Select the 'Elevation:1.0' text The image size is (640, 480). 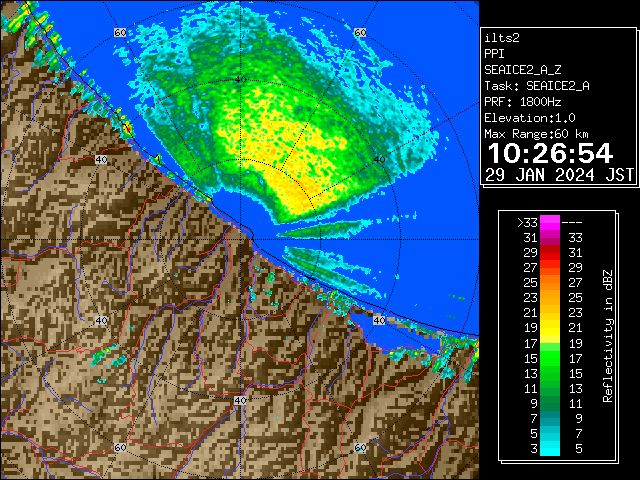(530, 118)
